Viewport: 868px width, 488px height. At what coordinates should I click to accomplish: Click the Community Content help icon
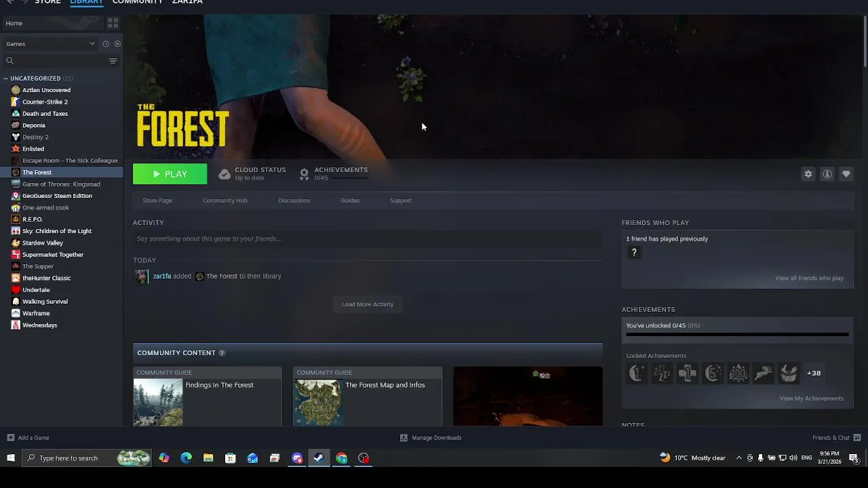click(222, 353)
